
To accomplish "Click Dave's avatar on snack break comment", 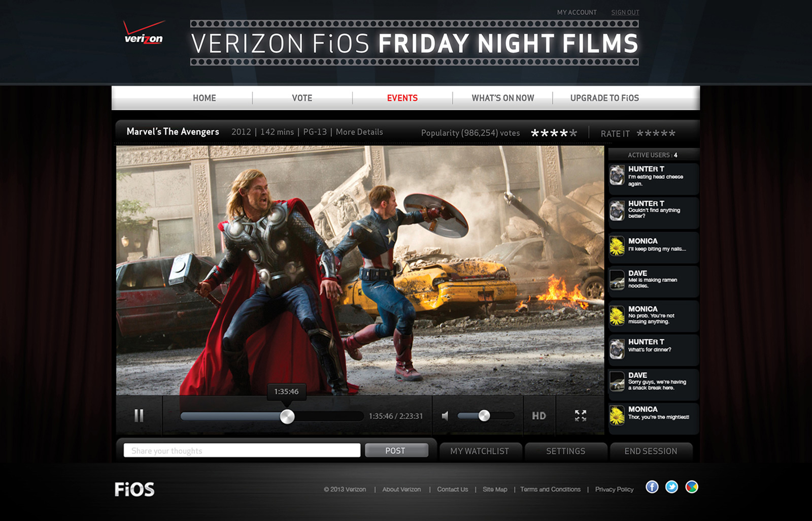I will [617, 381].
